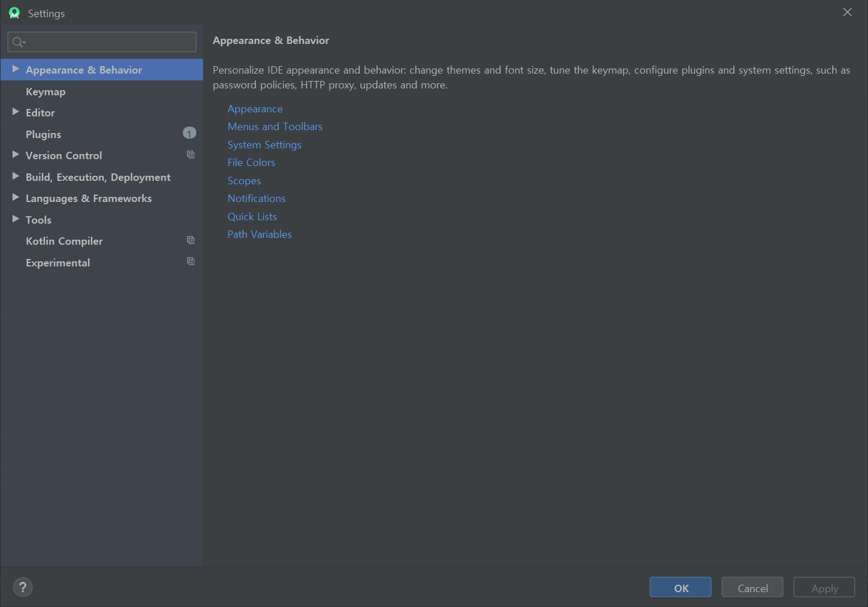Click the Plugins update count badge
868x607 pixels.
tap(189, 133)
